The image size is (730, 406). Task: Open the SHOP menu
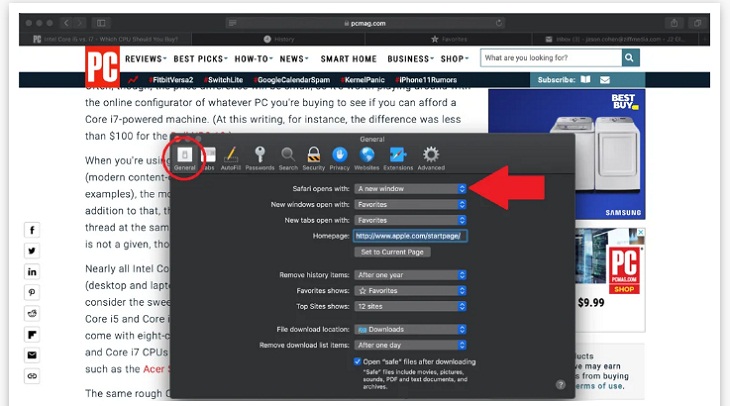(x=454, y=59)
